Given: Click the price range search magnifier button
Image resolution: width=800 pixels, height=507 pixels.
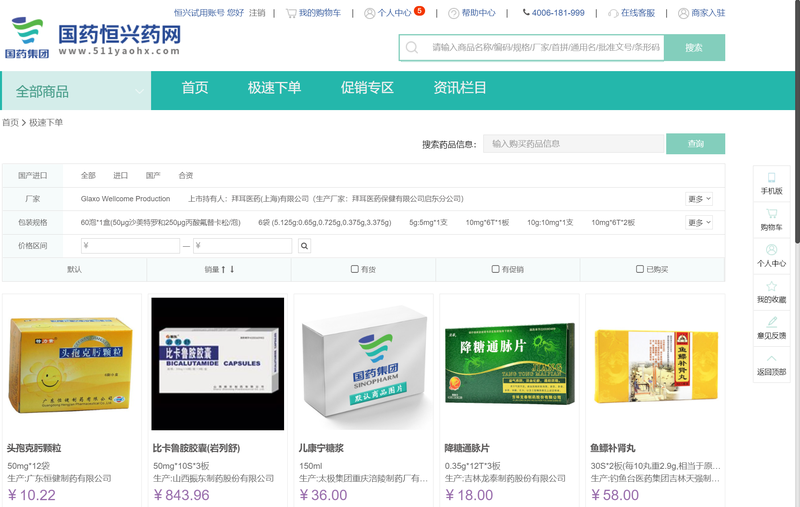Looking at the screenshot, I should pyautogui.click(x=305, y=246).
